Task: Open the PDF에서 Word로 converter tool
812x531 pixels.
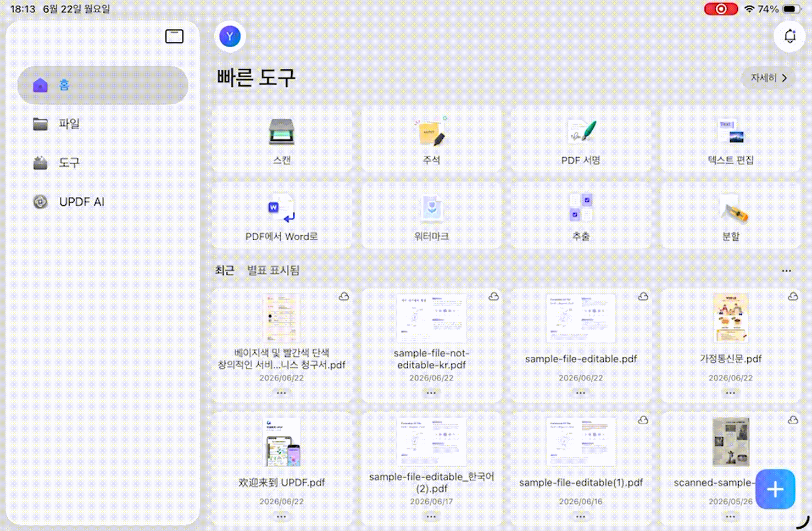Action: pos(282,215)
